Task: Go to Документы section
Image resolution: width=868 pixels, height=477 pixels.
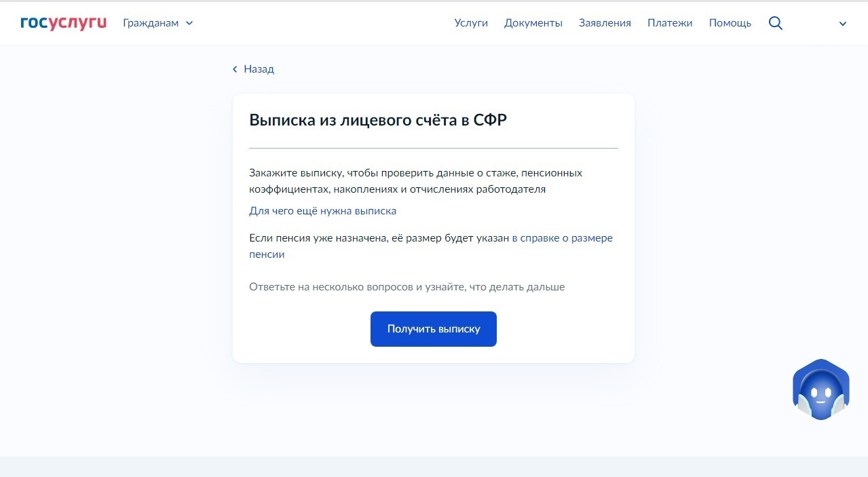Action: point(533,23)
